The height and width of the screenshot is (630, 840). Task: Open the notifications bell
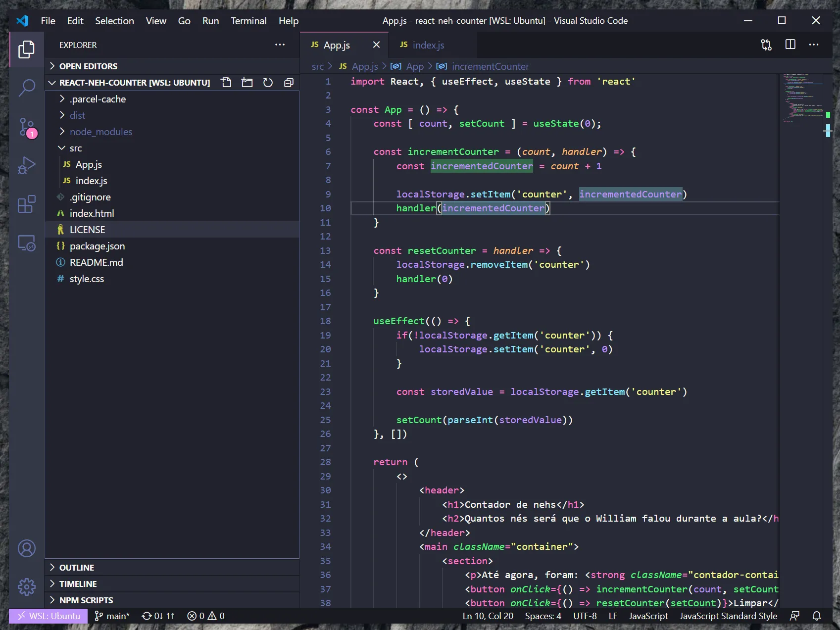click(817, 616)
